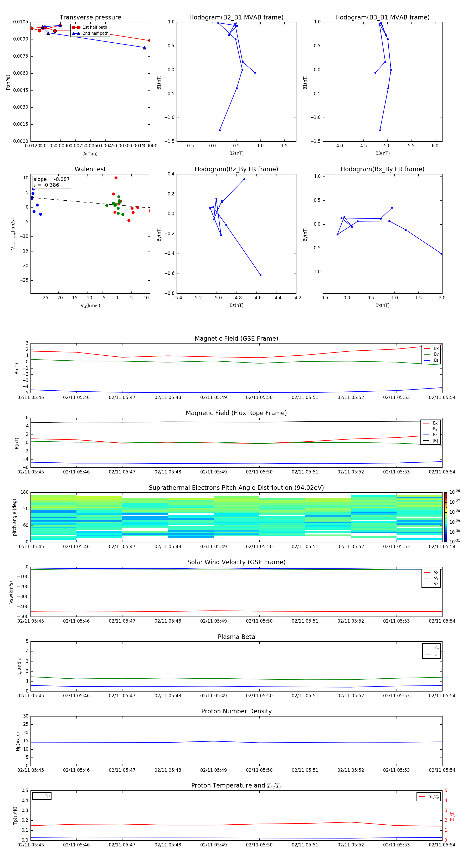Select the 'Magnetic Field (Flux Rope Frame)' title
The width and height of the screenshot is (473, 868).
click(236, 413)
